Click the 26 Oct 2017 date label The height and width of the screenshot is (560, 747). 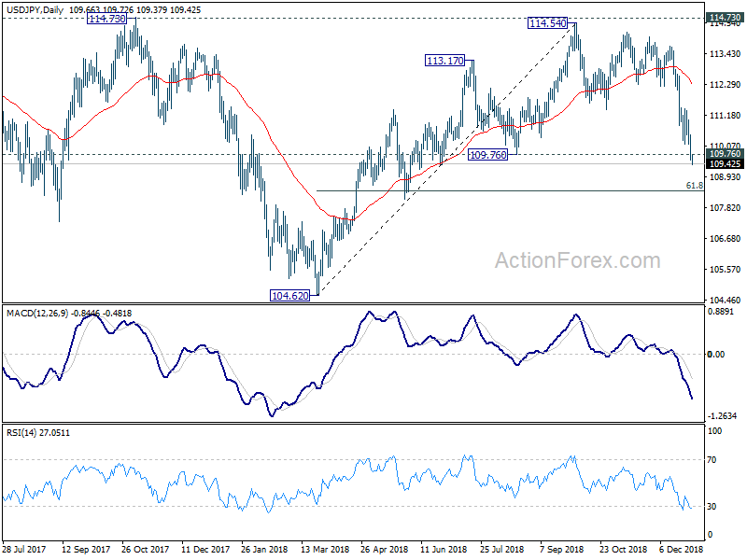146,549
